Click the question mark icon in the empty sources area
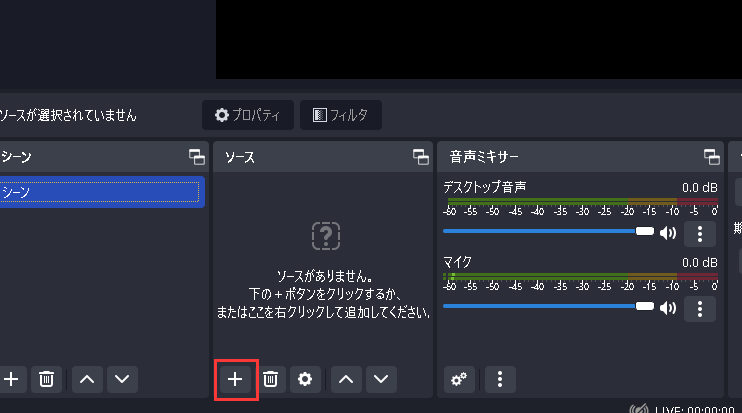Image resolution: width=742 pixels, height=413 pixels. [326, 236]
